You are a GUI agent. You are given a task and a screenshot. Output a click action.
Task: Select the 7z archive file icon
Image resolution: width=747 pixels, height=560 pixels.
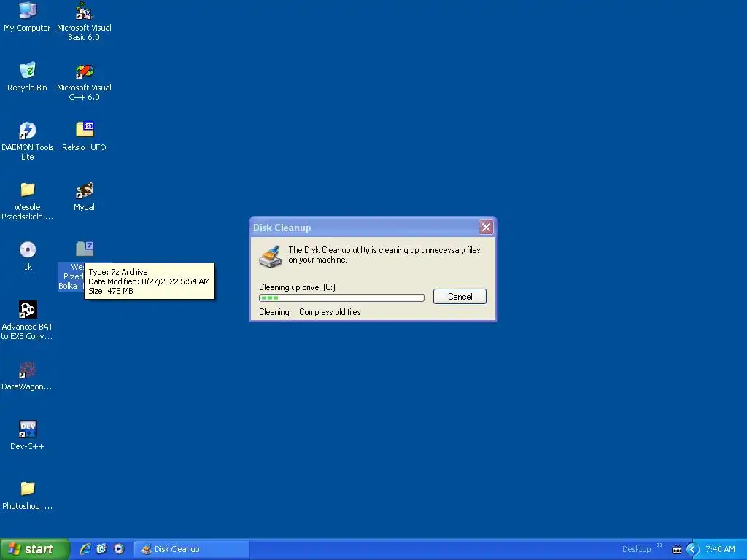(85, 249)
